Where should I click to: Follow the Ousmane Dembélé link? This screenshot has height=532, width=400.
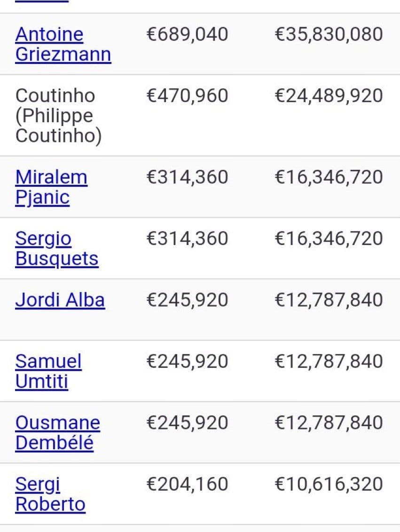57,433
